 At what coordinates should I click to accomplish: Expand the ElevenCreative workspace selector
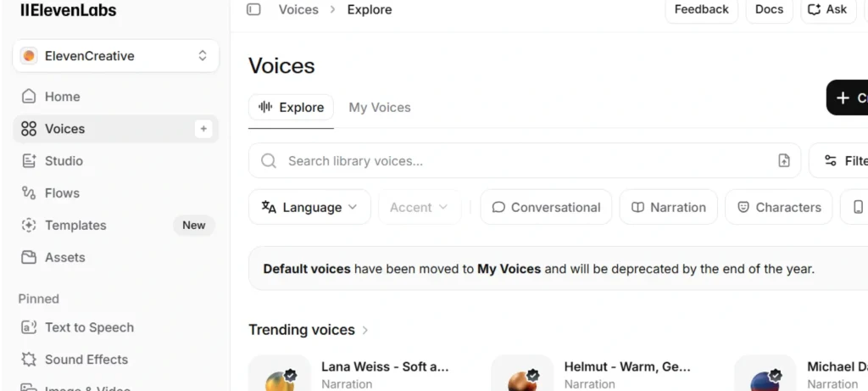click(115, 55)
